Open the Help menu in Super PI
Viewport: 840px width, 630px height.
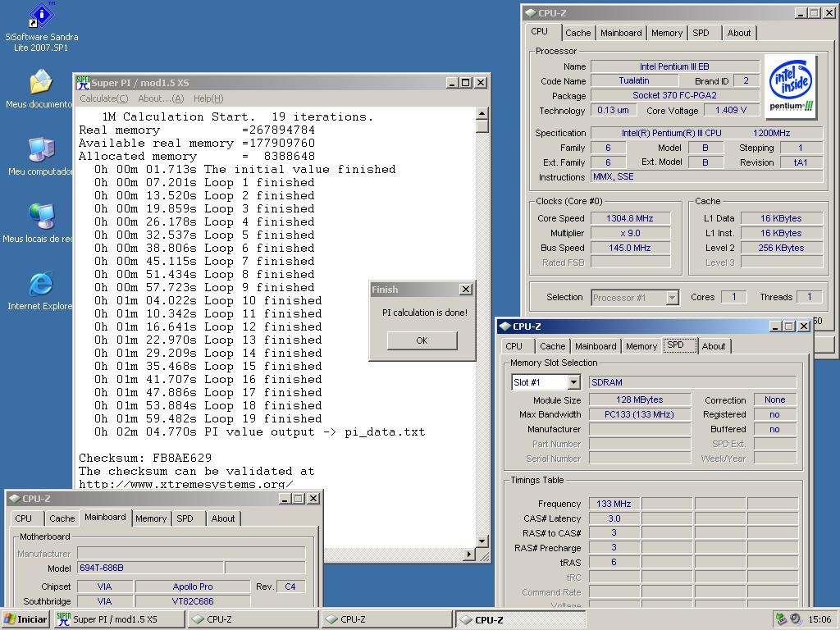(x=208, y=98)
